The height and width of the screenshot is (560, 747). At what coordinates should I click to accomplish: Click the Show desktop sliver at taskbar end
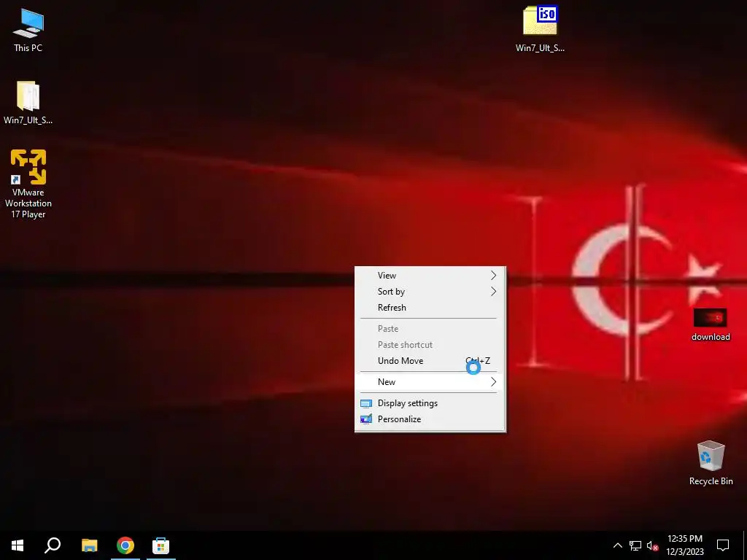pyautogui.click(x=745, y=545)
